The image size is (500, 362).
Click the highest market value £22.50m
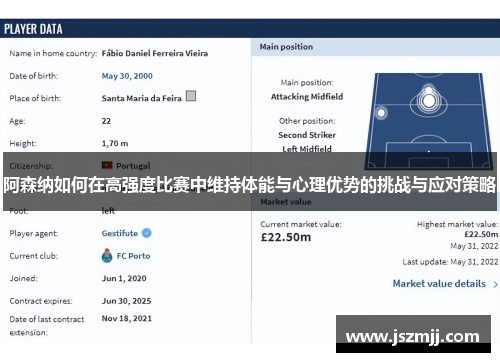tap(481, 234)
